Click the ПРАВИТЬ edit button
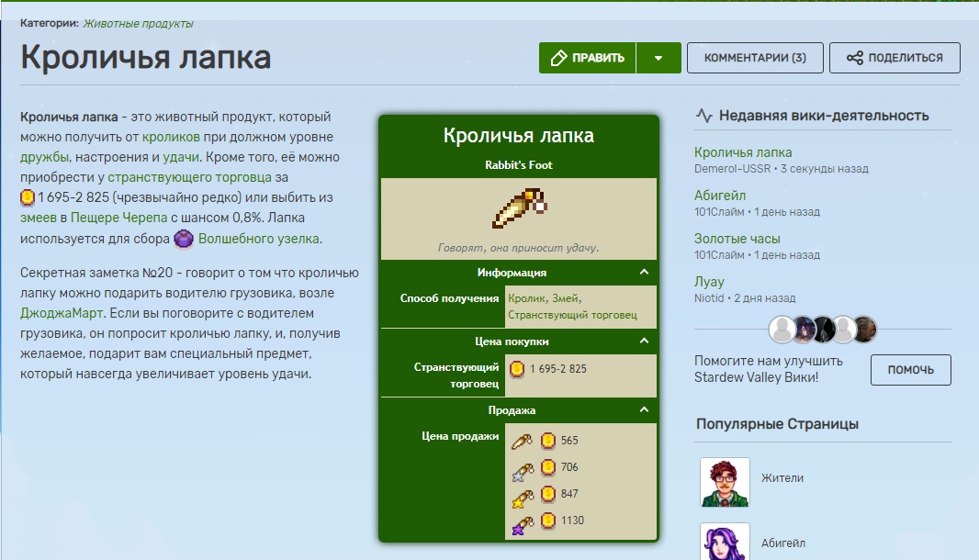The width and height of the screenshot is (979, 560). click(x=588, y=58)
